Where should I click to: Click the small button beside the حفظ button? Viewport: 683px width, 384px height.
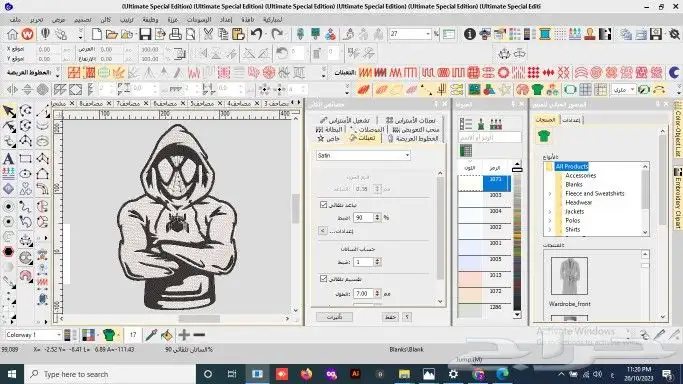pos(407,317)
